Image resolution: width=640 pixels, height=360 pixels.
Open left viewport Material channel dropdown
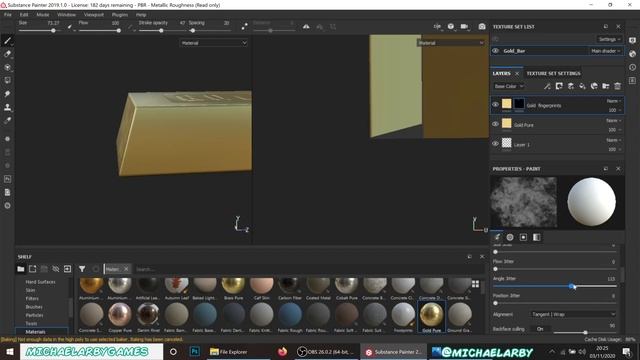pos(214,43)
